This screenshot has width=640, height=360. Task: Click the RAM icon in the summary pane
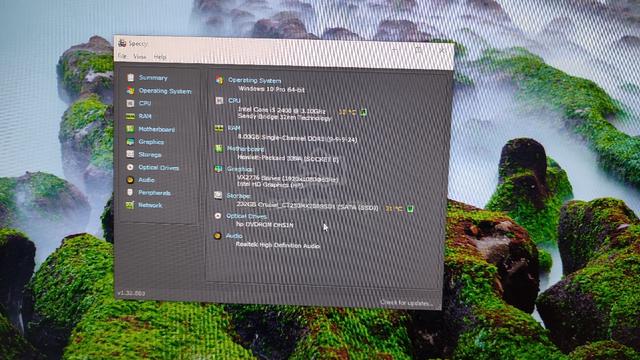click(x=219, y=128)
